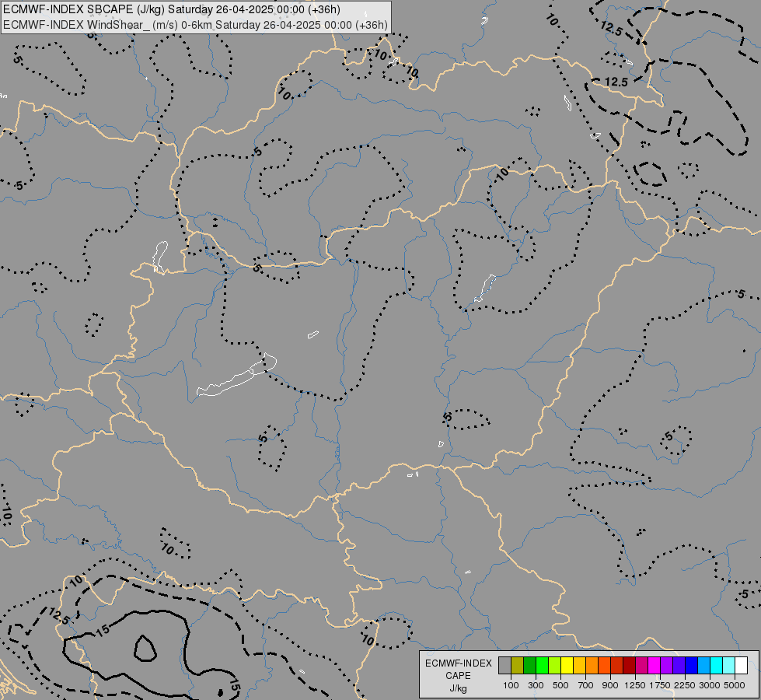Click the CAPE label in the legend

pos(458,676)
